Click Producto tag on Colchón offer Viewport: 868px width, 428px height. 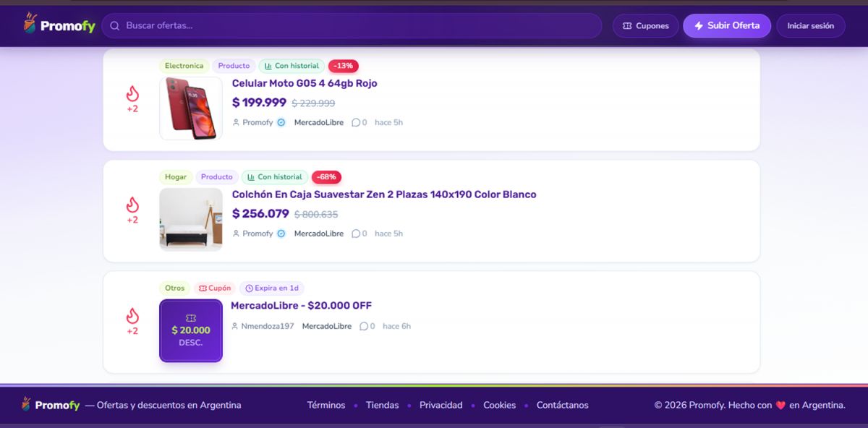pos(217,177)
